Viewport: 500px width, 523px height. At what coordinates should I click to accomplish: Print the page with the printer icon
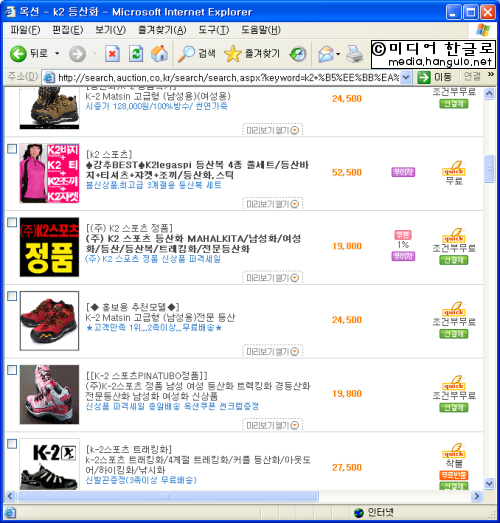click(354, 54)
